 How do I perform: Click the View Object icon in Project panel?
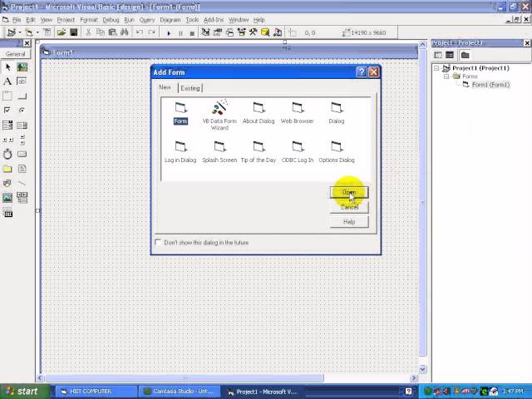pos(450,55)
